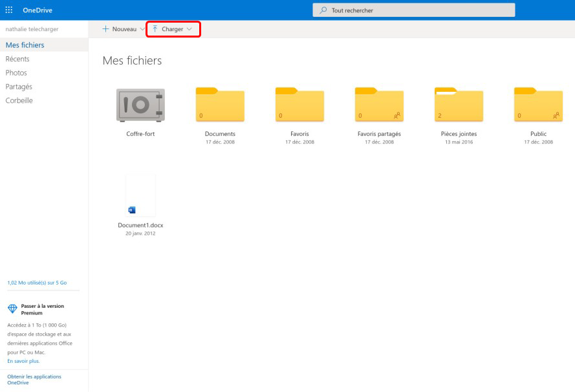
Task: Open Photos in the sidebar
Action: tap(16, 73)
